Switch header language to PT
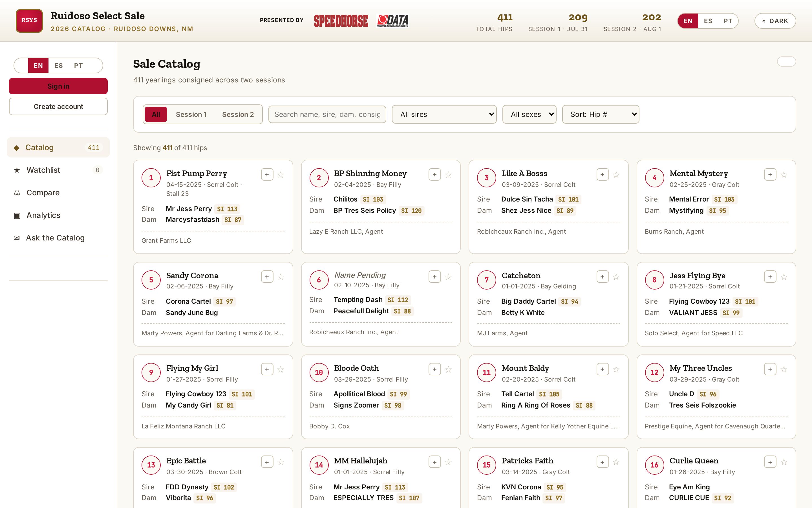This screenshot has width=812, height=508. (728, 21)
